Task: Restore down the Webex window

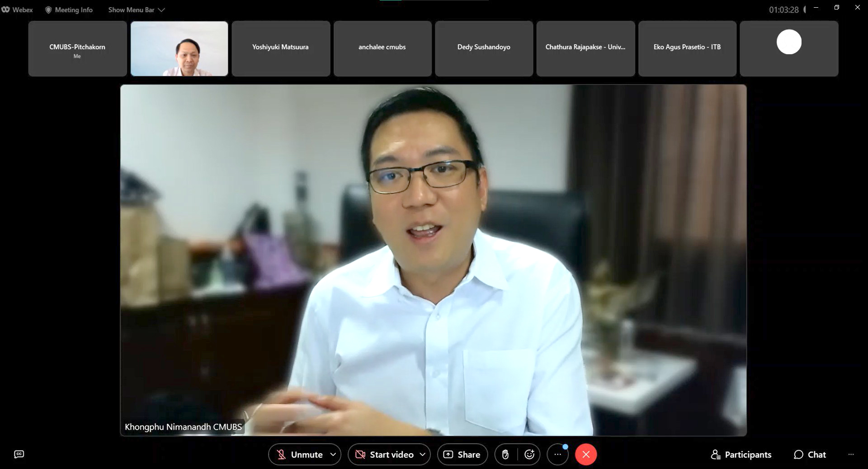Action: coord(837,7)
